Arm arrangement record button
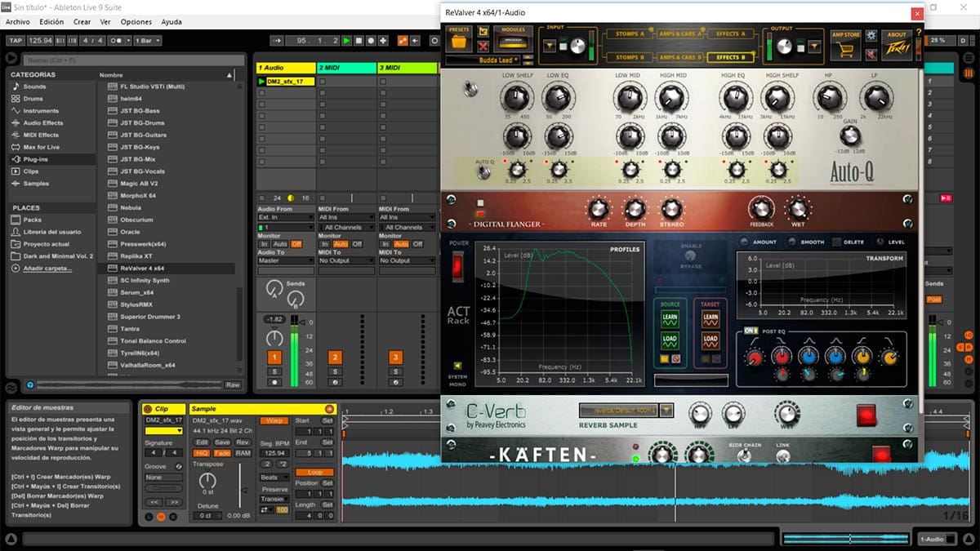This screenshot has height=551, width=980. 372,40
